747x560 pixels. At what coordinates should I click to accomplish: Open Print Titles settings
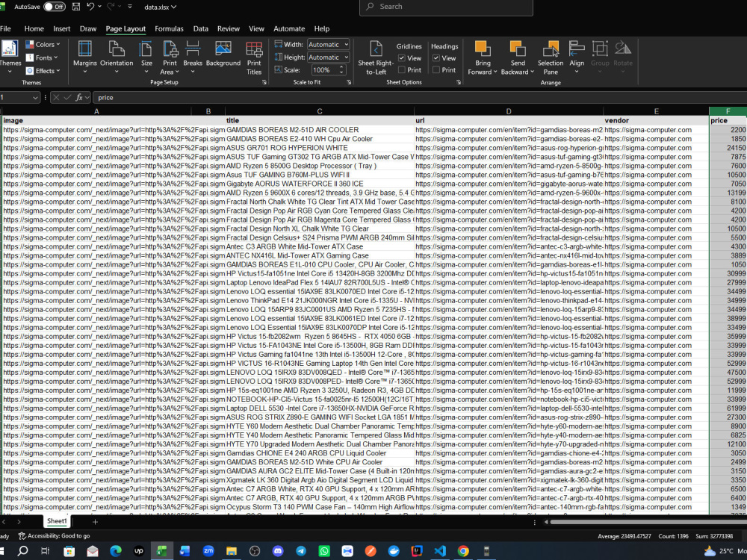click(254, 57)
